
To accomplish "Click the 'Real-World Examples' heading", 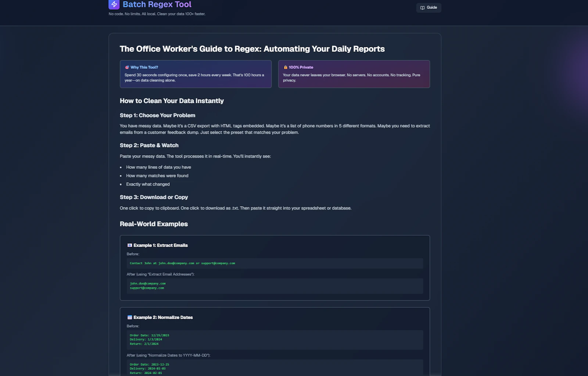I will [x=154, y=224].
